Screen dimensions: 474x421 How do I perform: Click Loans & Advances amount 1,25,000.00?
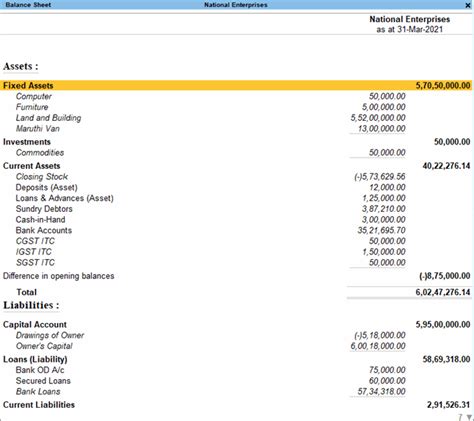coord(384,198)
